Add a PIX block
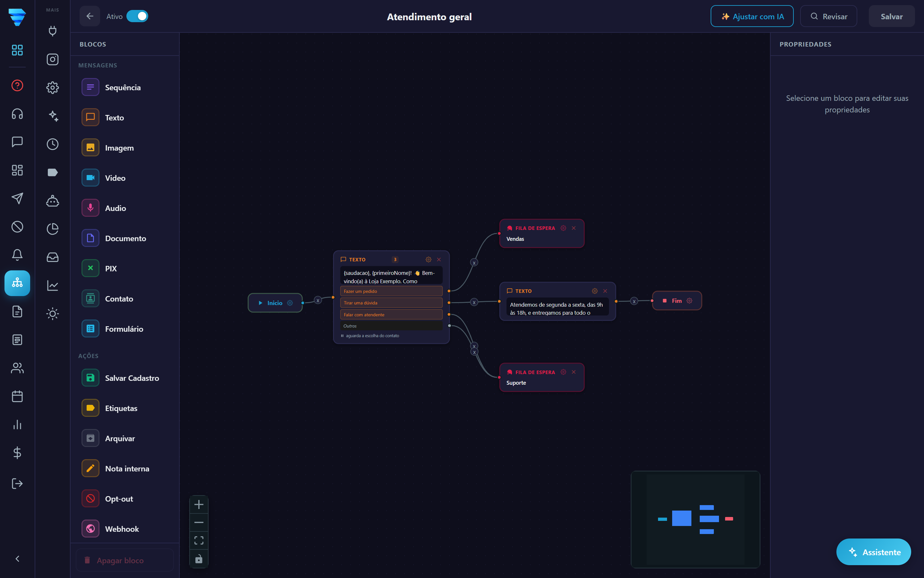The height and width of the screenshot is (578, 924). click(x=125, y=268)
